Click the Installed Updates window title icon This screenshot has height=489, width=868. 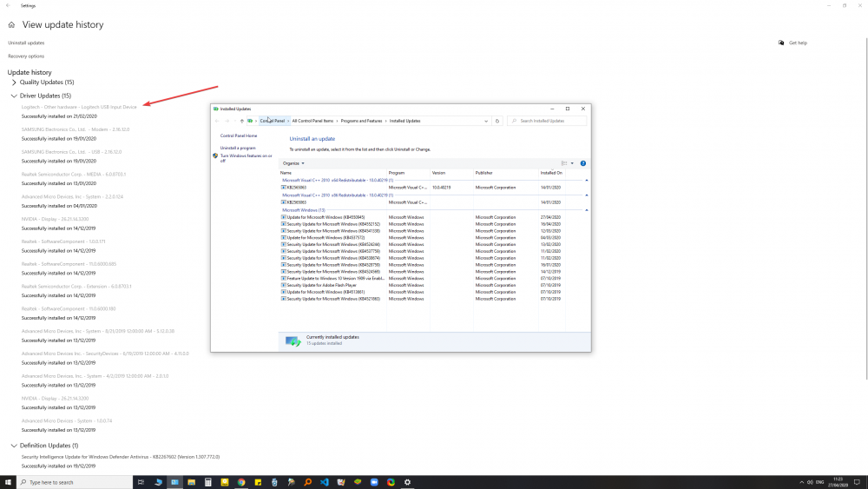(x=215, y=109)
